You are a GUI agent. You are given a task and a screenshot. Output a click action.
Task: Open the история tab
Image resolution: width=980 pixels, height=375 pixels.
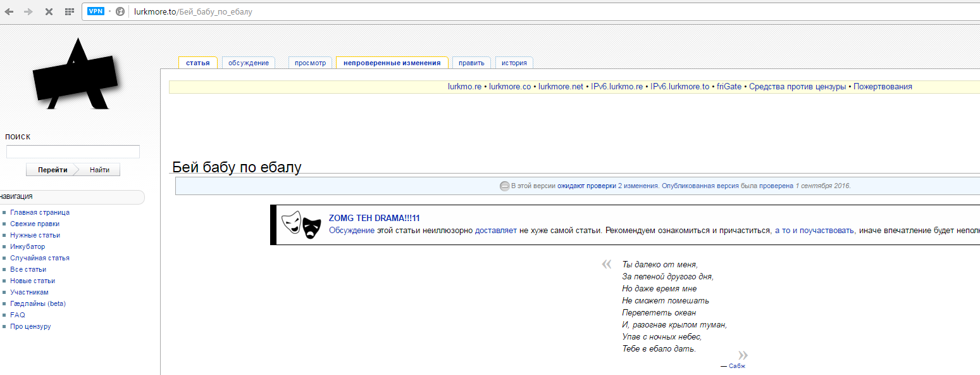(514, 63)
